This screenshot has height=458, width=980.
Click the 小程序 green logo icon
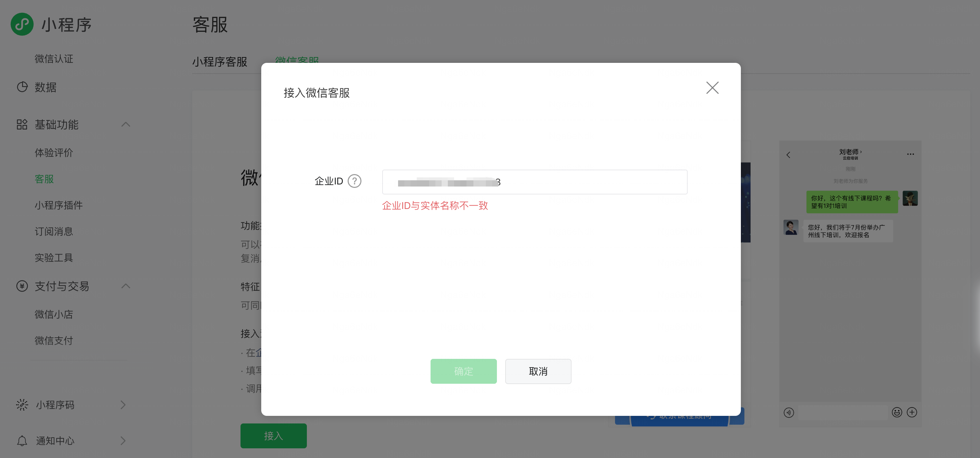[22, 24]
